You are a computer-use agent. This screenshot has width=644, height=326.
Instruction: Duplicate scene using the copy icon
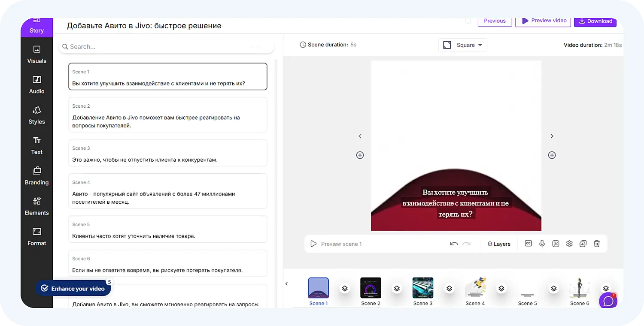coord(583,244)
